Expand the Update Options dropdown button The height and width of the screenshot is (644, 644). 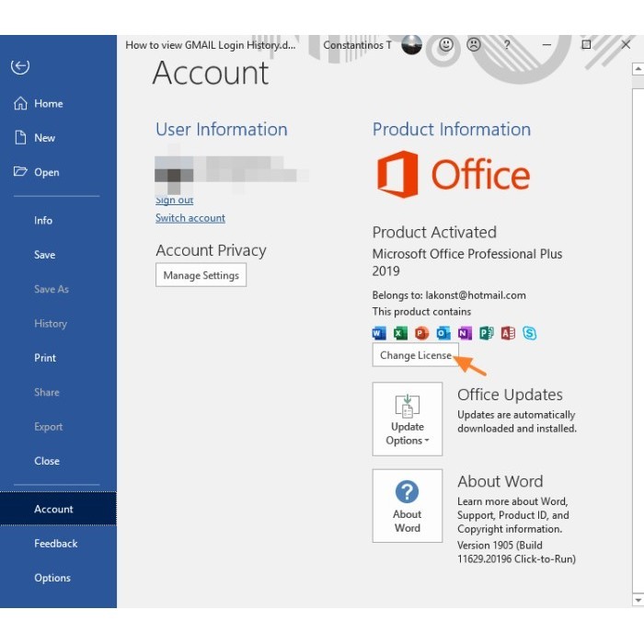pos(408,419)
